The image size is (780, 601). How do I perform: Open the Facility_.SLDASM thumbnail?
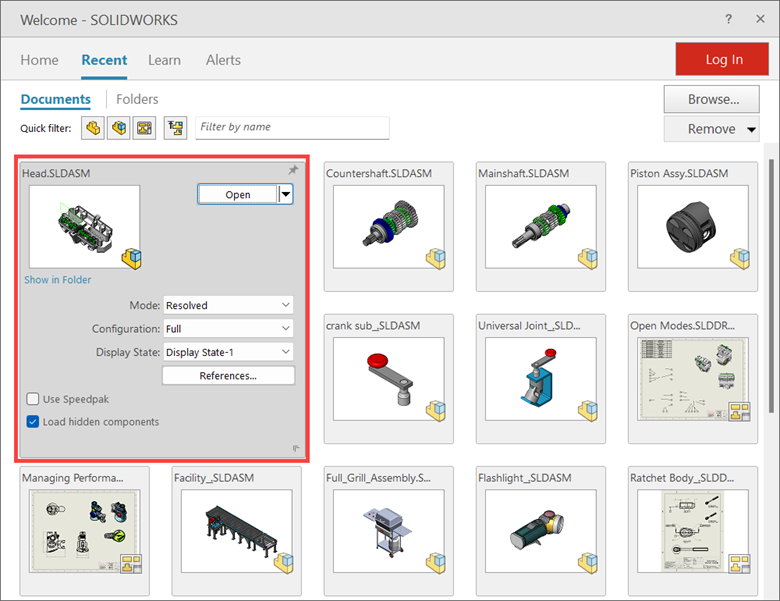[x=237, y=531]
